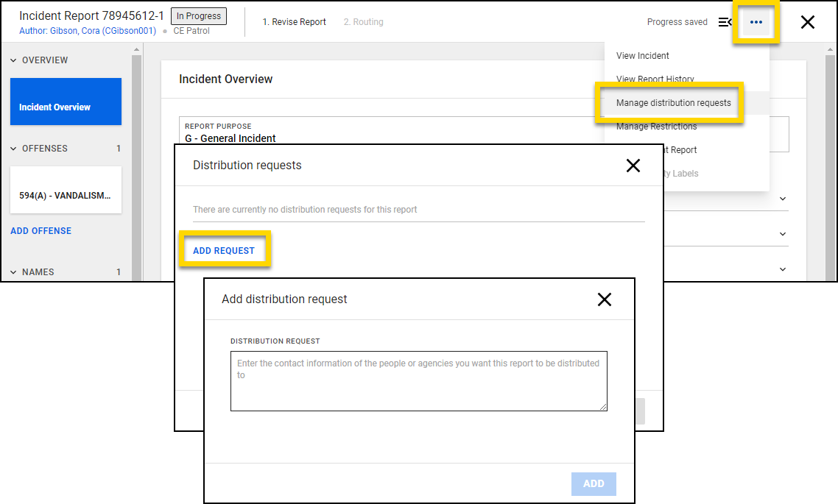
Task: Select View Incident from the menu
Action: coord(642,55)
